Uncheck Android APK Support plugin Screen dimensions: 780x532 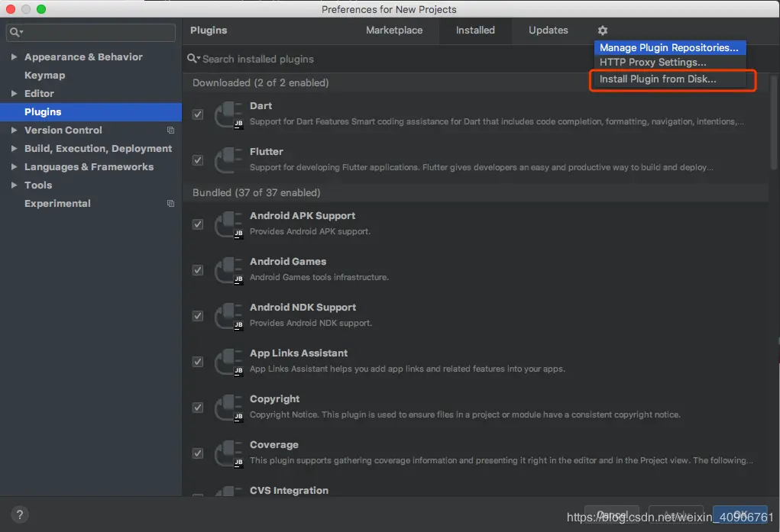point(198,224)
